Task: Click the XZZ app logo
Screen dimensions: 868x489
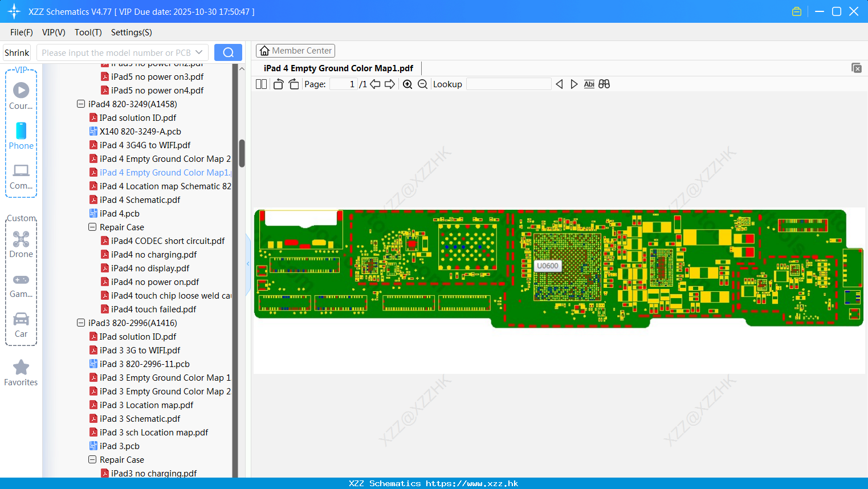Action: point(14,11)
